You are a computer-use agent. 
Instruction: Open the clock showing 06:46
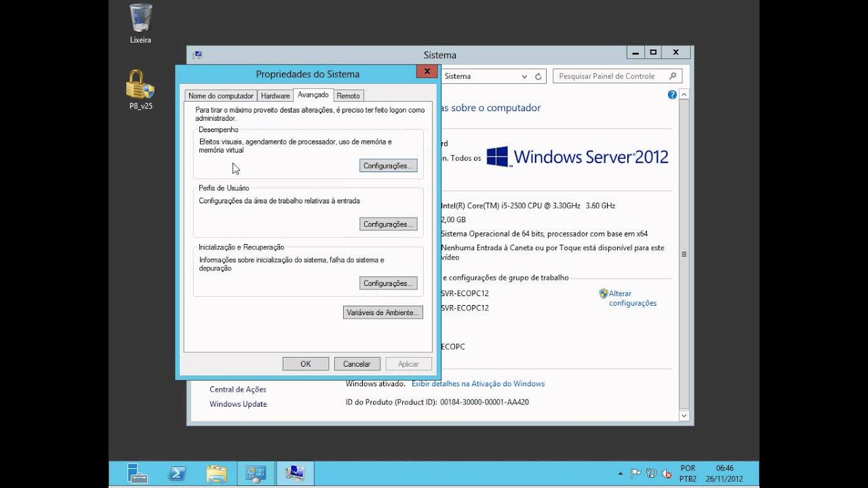(724, 473)
